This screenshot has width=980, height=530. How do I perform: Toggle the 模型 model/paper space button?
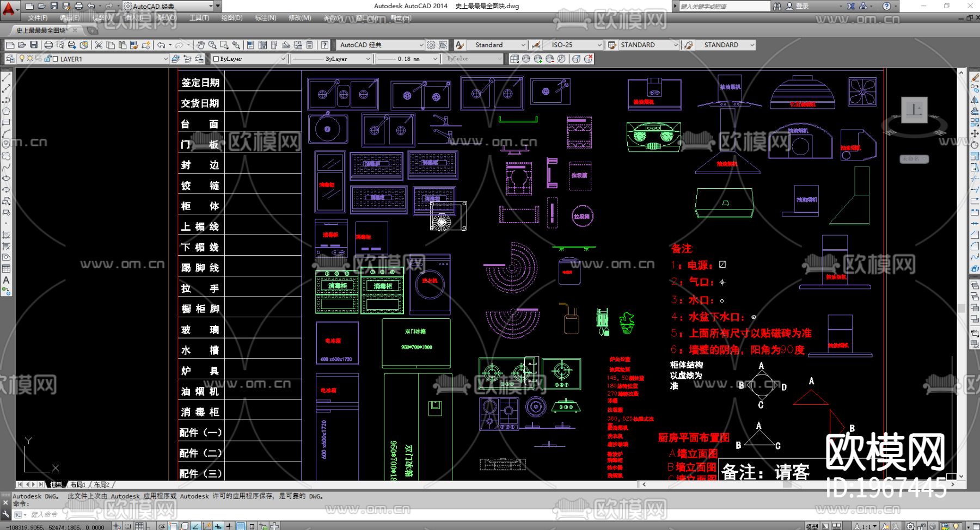[x=812, y=526]
